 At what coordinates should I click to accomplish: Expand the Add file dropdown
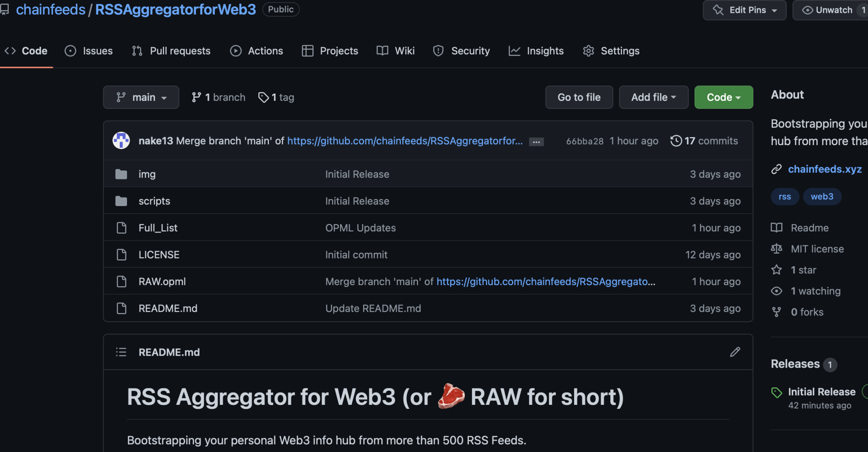click(x=654, y=97)
